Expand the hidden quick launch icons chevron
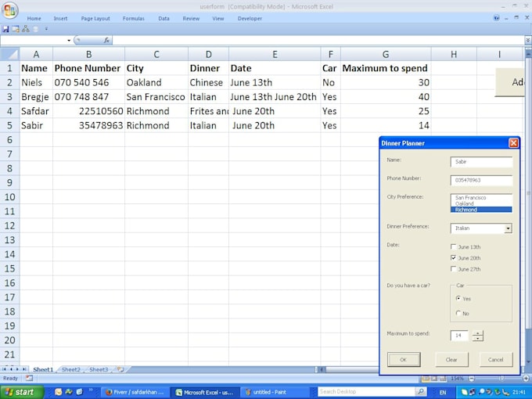This screenshot has height=399, width=532. pos(91,390)
